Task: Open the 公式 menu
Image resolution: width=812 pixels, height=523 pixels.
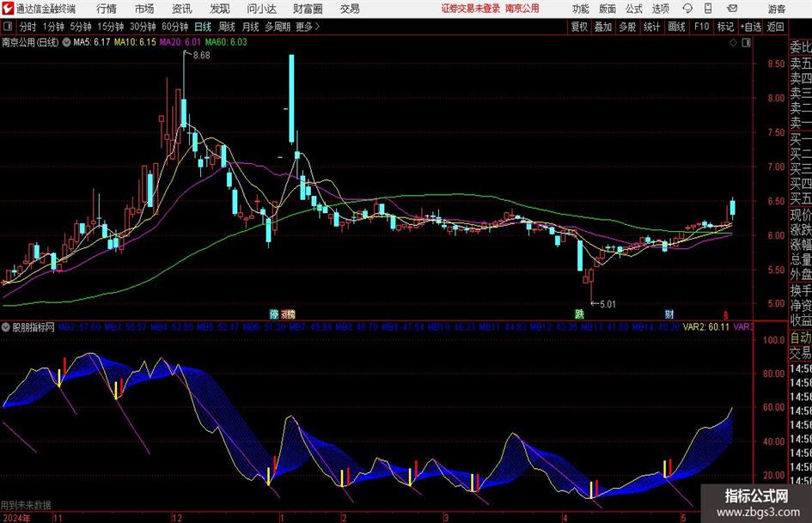Action: 634,9
